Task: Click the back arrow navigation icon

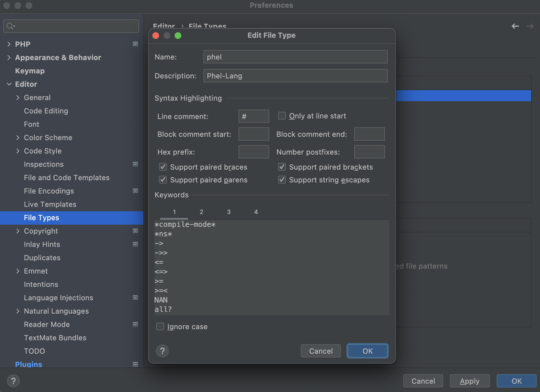Action: 515,26
